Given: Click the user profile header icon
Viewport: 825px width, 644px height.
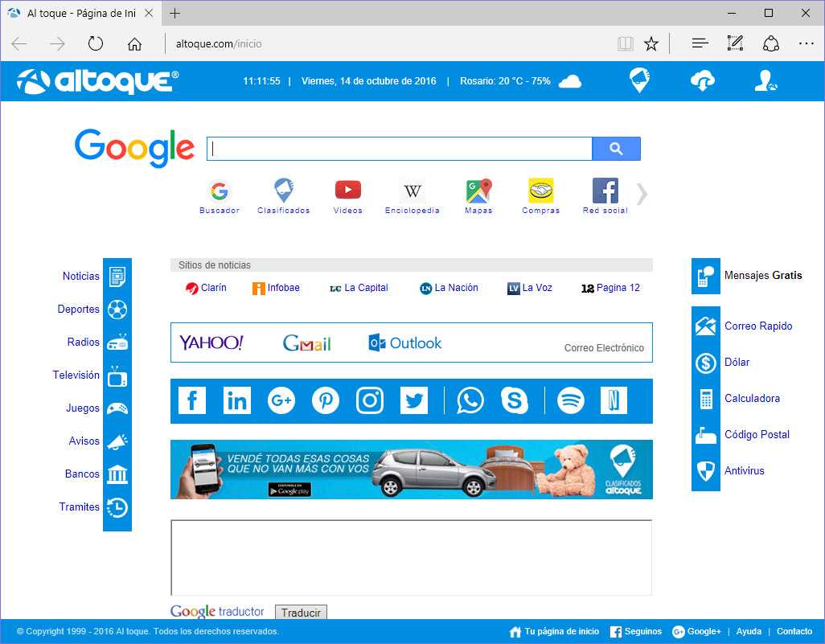Looking at the screenshot, I should [x=766, y=81].
